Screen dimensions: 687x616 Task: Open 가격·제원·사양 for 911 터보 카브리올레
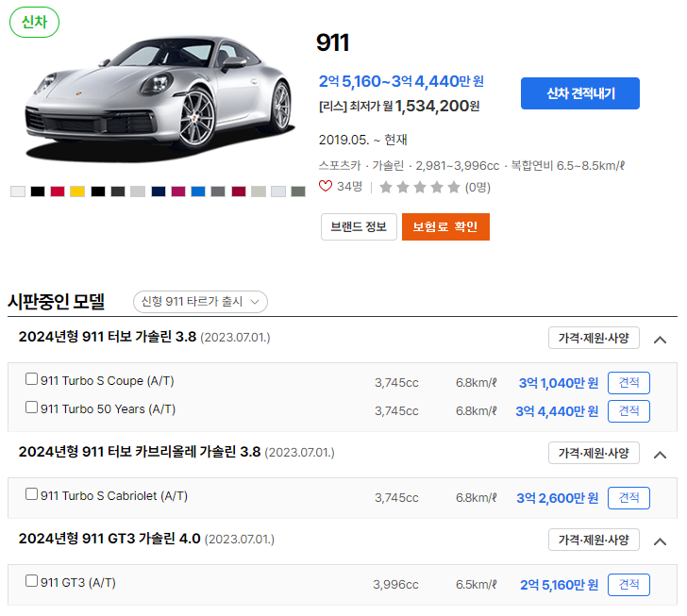594,453
